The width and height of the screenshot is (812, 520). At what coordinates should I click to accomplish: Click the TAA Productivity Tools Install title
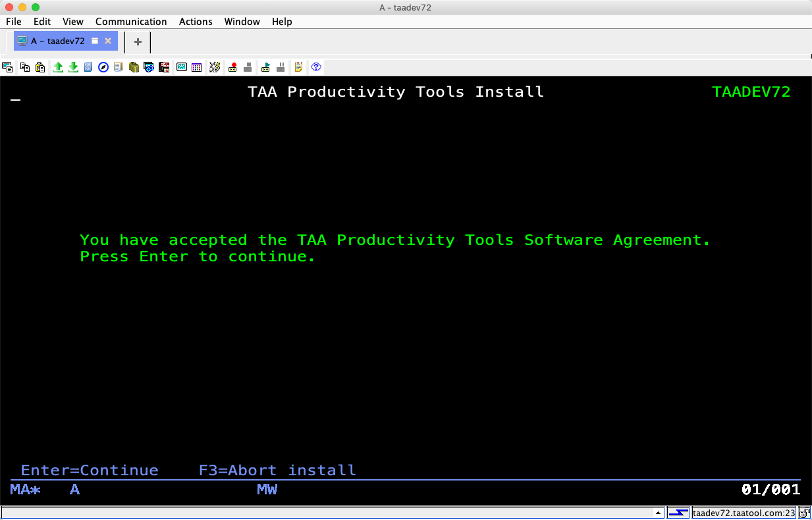[396, 92]
